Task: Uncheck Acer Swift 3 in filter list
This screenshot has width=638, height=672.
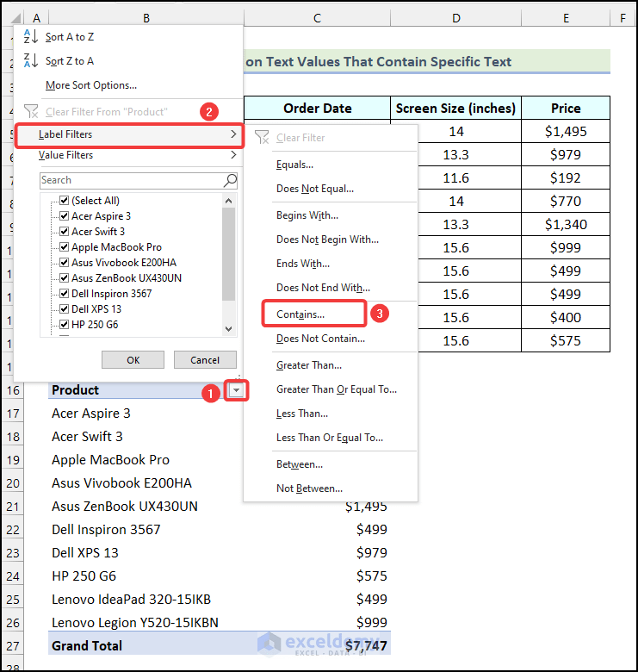Action: tap(65, 232)
